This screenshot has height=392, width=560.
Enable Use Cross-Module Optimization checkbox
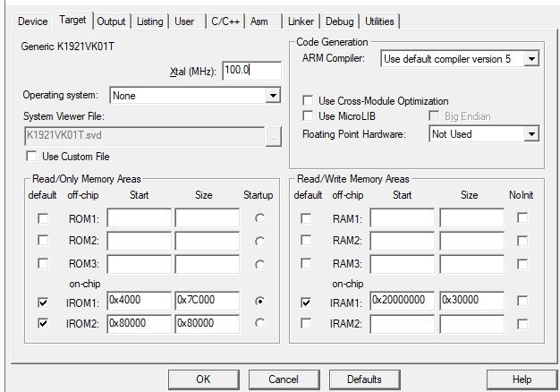(309, 101)
